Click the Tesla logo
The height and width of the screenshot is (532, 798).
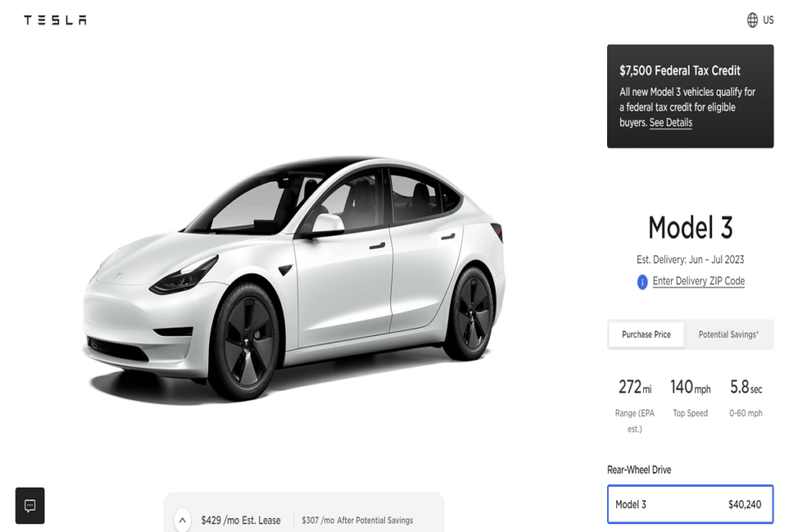(x=55, y=19)
